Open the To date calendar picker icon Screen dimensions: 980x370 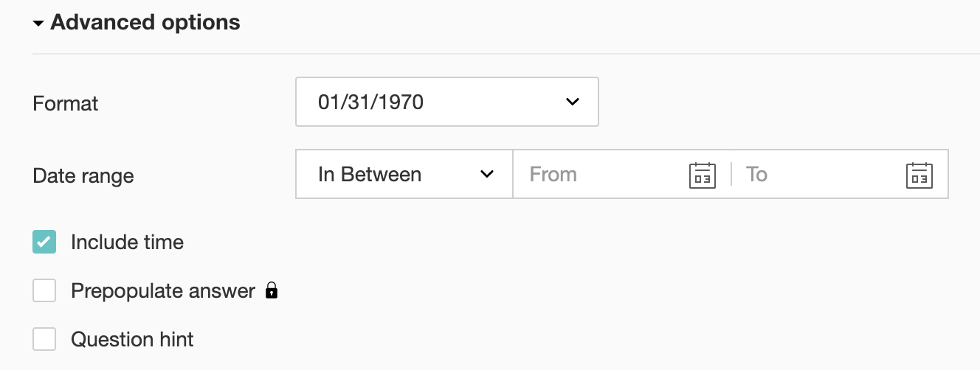pos(919,175)
